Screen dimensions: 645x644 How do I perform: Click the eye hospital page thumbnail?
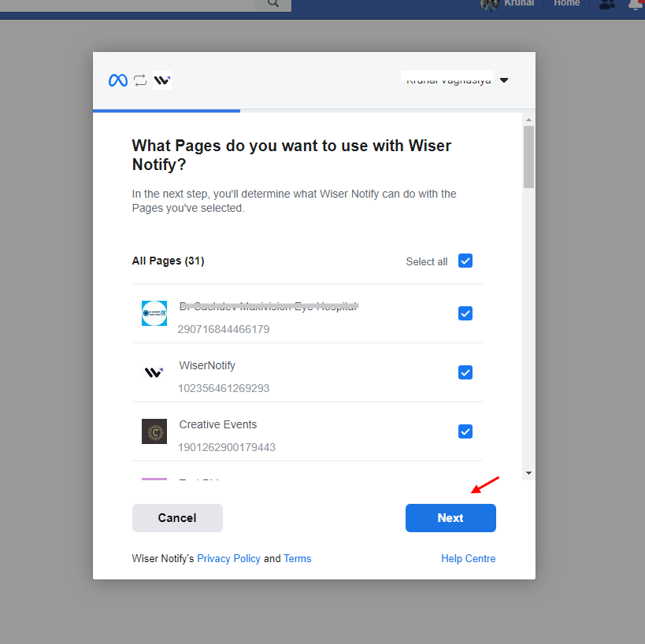click(154, 313)
